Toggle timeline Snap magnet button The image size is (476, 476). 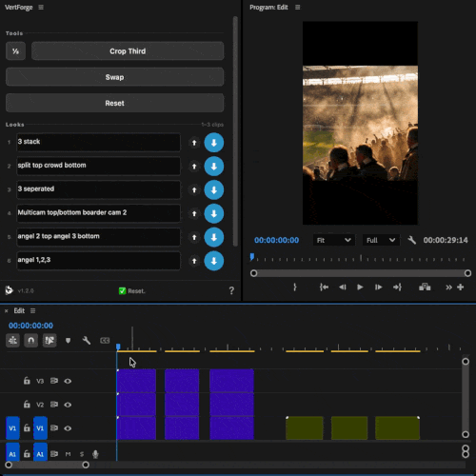31,341
